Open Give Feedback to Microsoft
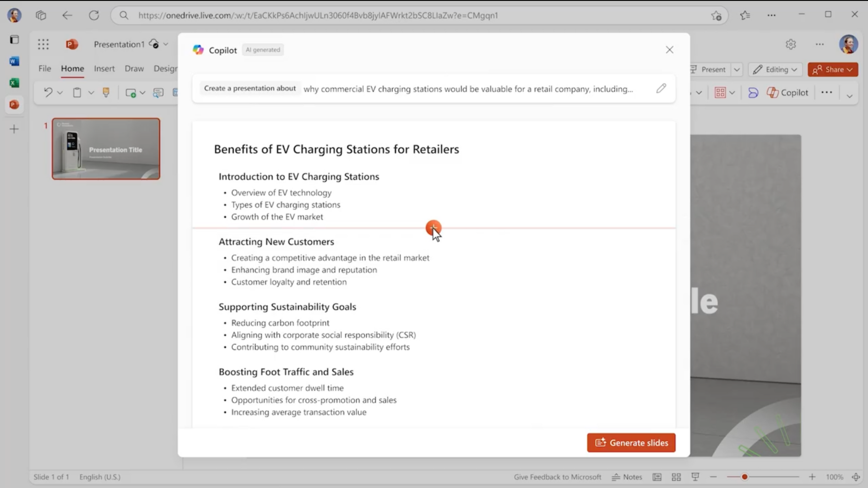 [557, 477]
